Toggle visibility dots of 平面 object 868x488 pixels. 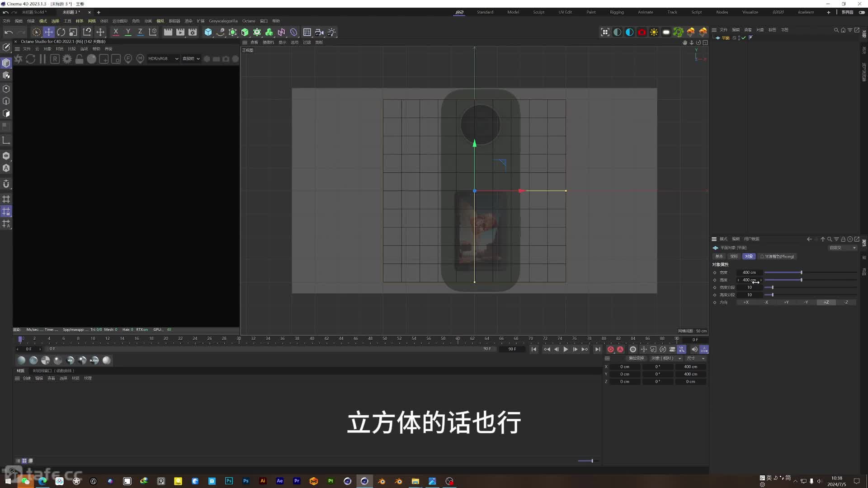click(x=739, y=38)
